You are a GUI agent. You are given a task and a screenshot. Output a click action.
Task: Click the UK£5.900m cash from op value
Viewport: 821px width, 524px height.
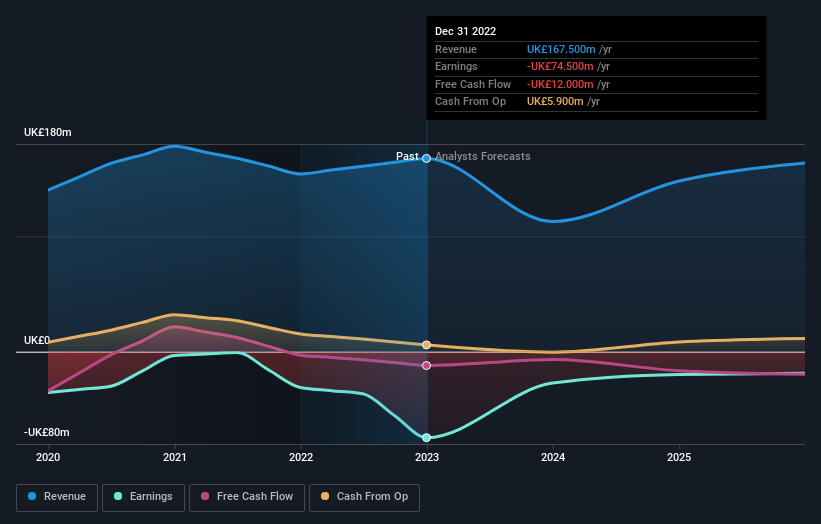[x=555, y=102]
